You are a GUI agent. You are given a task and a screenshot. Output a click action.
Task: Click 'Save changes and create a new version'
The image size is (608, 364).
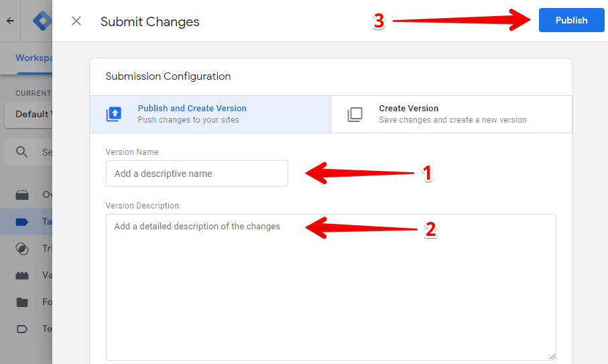pos(452,120)
